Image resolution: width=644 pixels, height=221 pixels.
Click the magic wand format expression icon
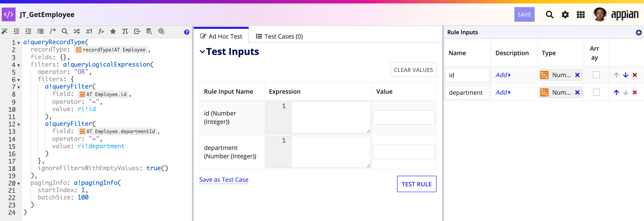click(4, 31)
